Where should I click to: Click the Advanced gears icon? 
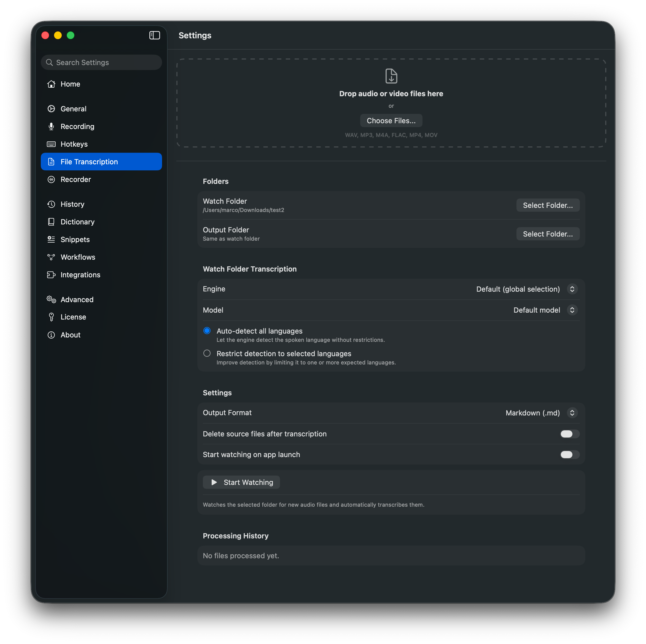tap(51, 299)
